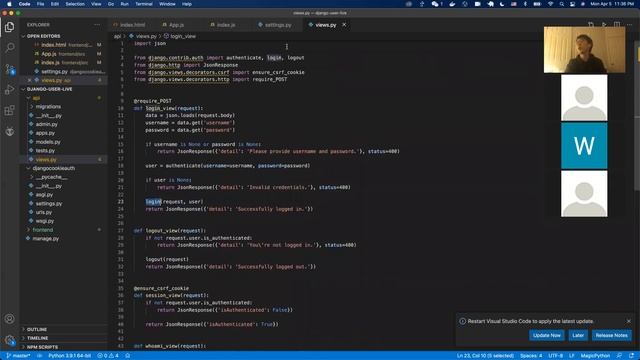Click the Release Notes button
The height and width of the screenshot is (360, 640).
pyautogui.click(x=611, y=335)
